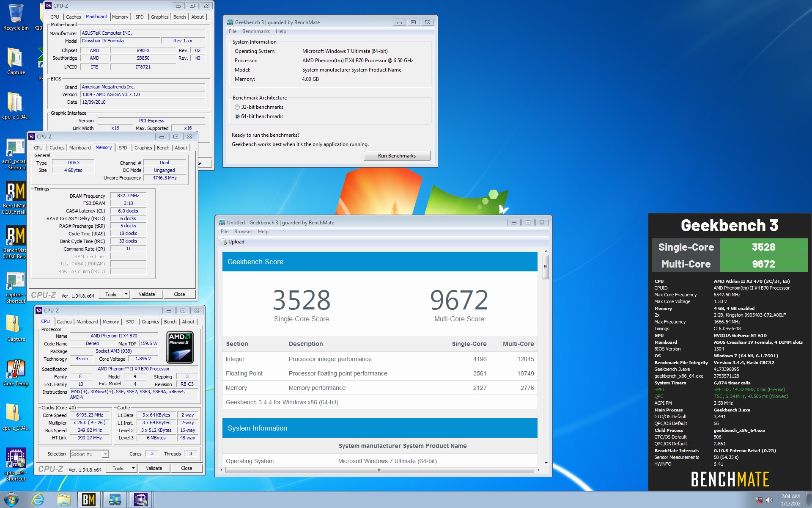Click the Crosshair IV Formula model field
The height and width of the screenshot is (508, 812).
coord(120,41)
